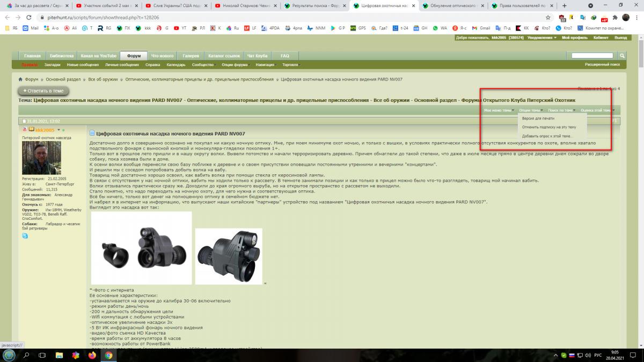
Task: Expand the 'Поиск по теме' dropdown
Action: 561,110
